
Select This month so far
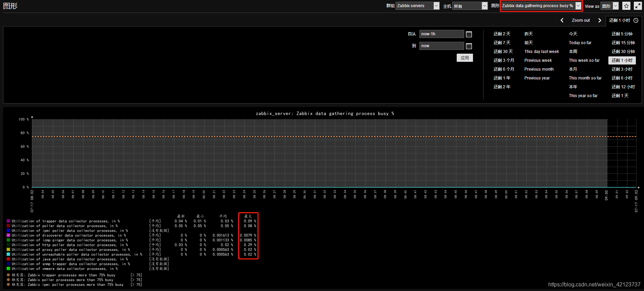(585, 78)
